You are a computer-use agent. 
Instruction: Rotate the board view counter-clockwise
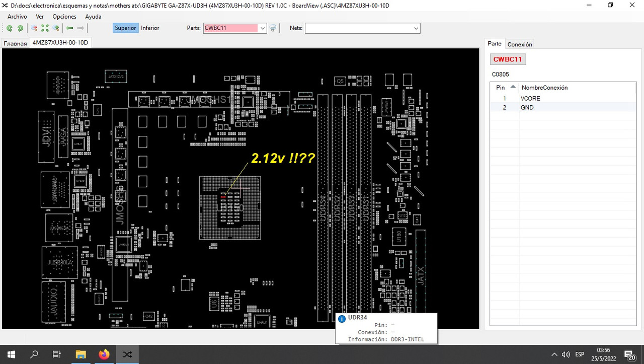(10, 28)
